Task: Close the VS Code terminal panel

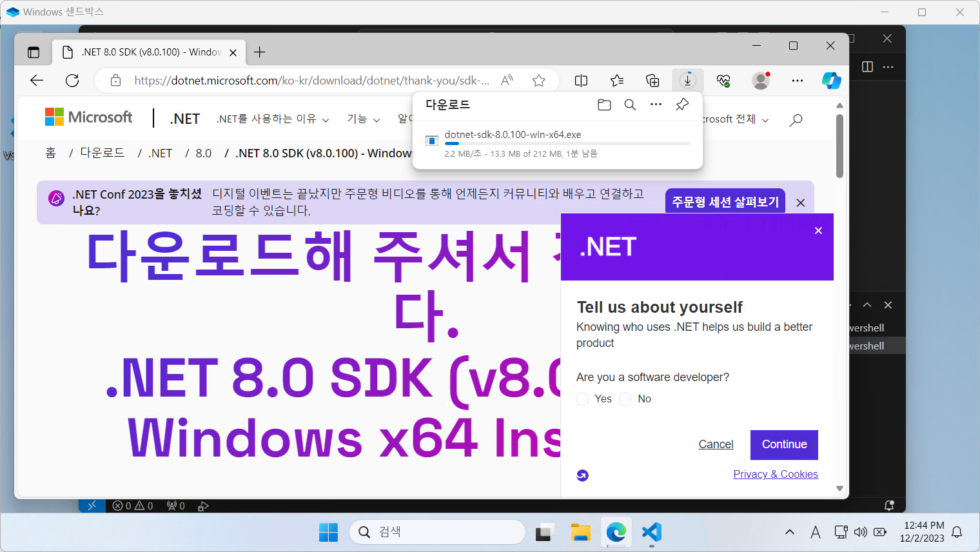Action: (x=888, y=305)
